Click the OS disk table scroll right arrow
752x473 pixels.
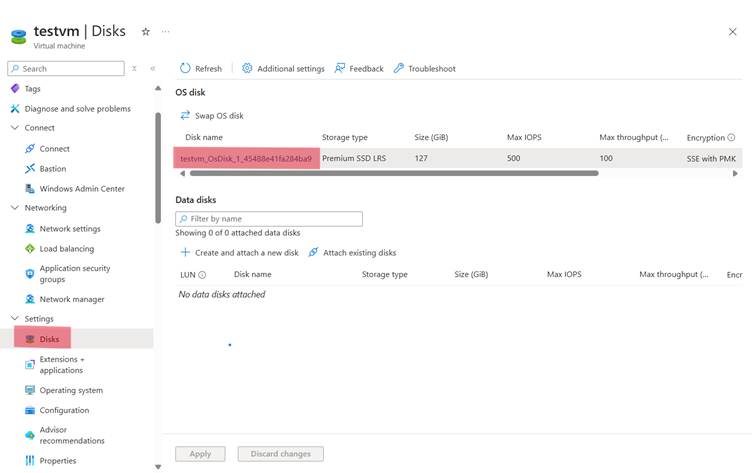coord(735,174)
